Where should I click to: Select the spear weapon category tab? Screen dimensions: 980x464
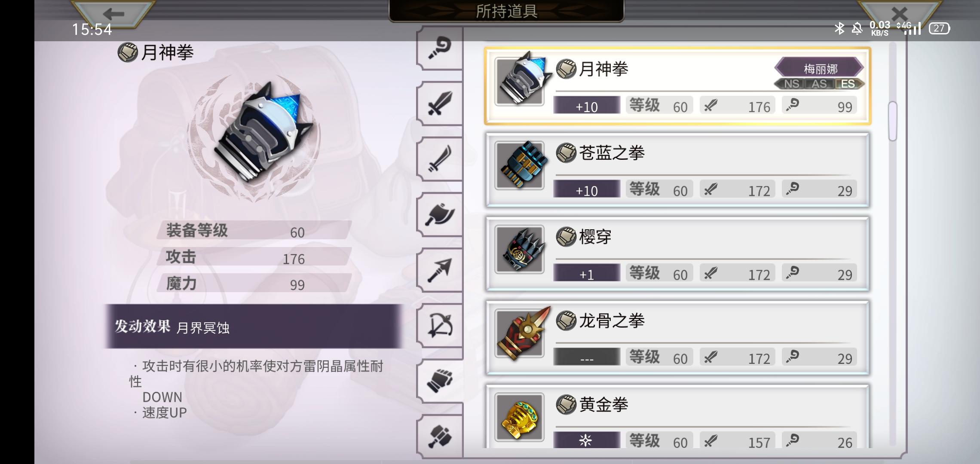[x=440, y=270]
